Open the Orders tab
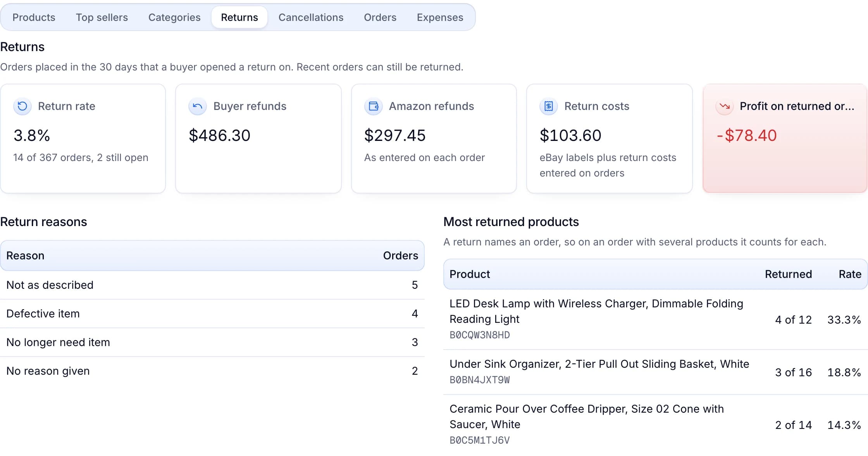Screen dimensions: 868x456 (x=380, y=17)
